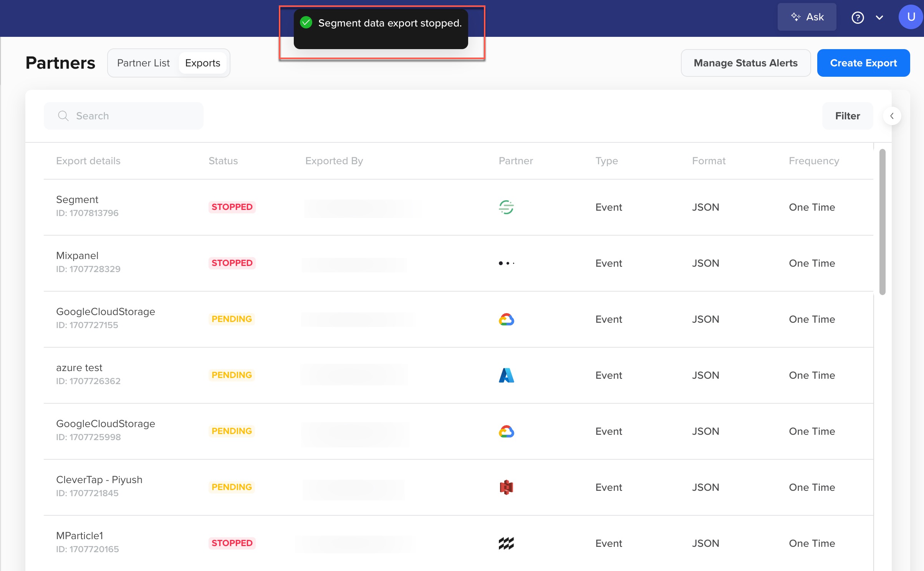Click the Mixpanel partner icon
This screenshot has height=571, width=924.
(x=506, y=262)
